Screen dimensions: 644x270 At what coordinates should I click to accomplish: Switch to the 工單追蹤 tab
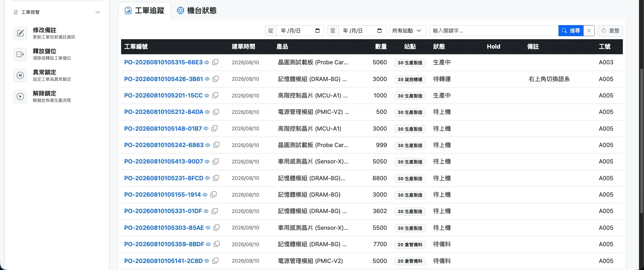click(145, 11)
